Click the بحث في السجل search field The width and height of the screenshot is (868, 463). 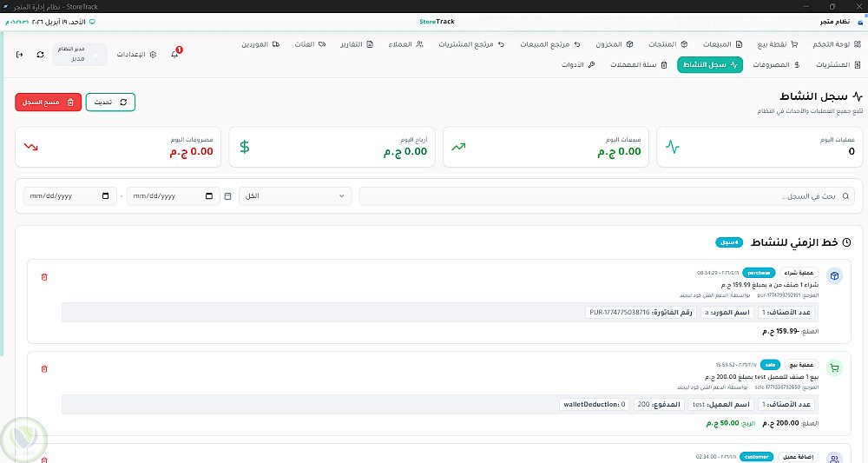607,196
